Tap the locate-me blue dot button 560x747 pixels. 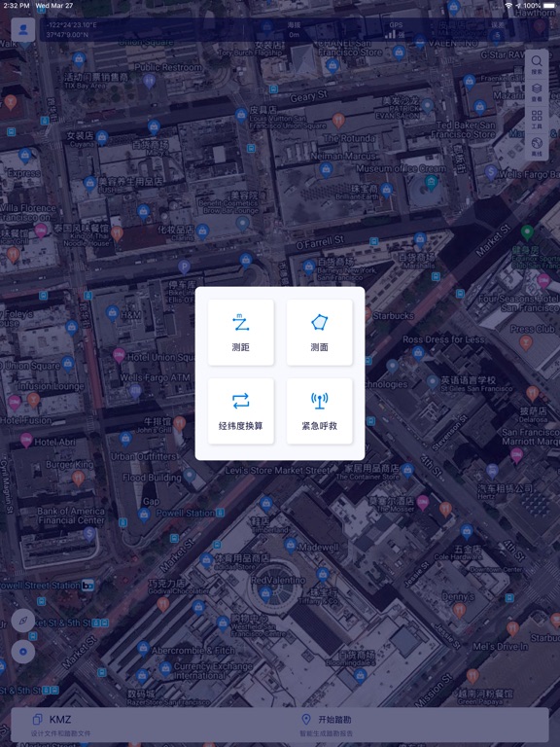click(x=23, y=652)
